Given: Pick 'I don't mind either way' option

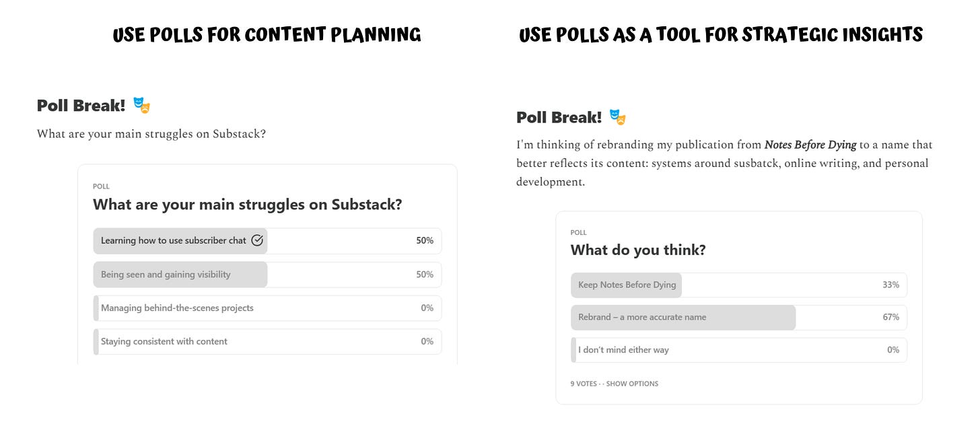Looking at the screenshot, I should click(739, 350).
